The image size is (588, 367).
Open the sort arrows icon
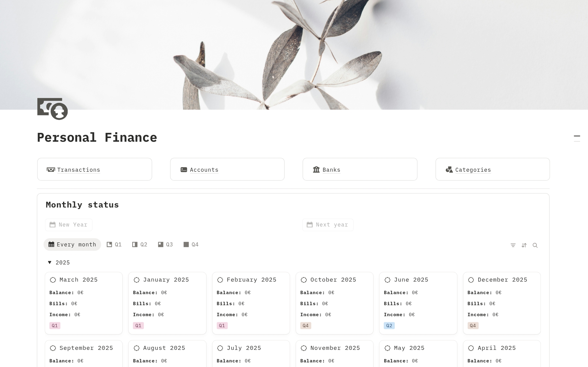524,245
